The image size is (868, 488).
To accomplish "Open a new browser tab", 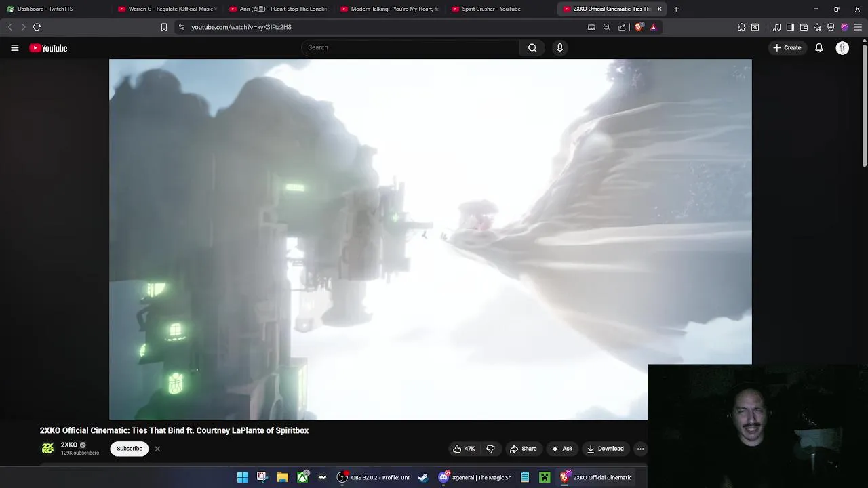I will [676, 9].
